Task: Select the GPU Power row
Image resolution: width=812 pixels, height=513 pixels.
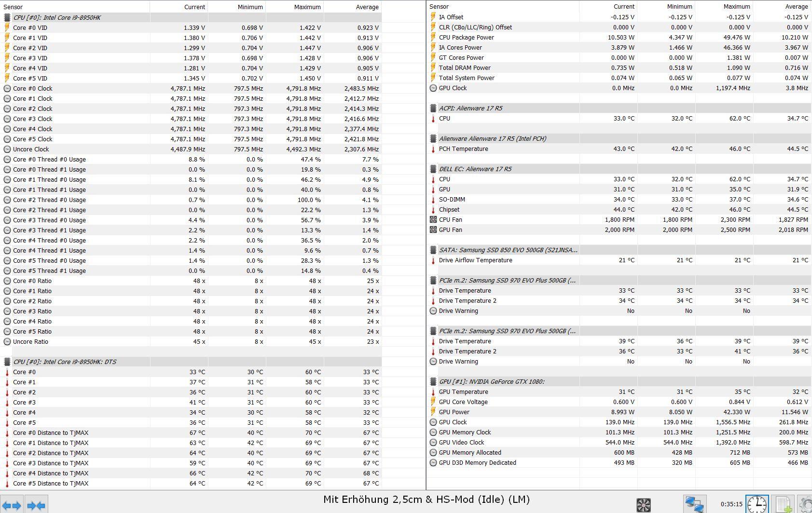Action: [619, 412]
